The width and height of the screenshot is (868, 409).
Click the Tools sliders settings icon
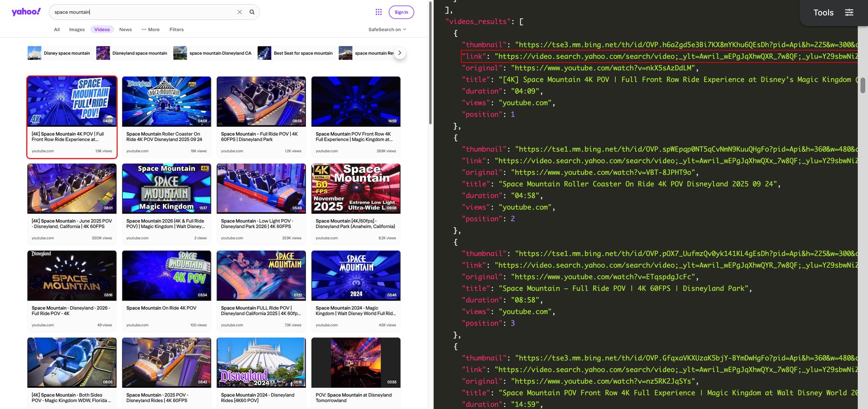[849, 13]
